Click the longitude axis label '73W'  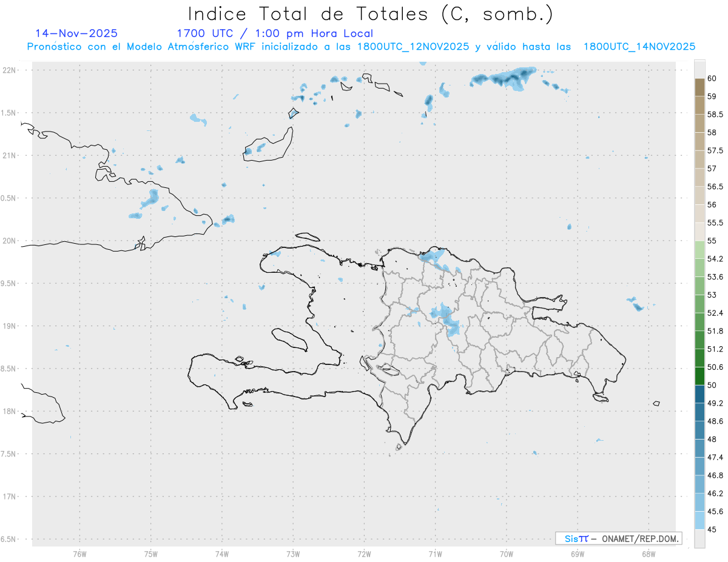[293, 554]
